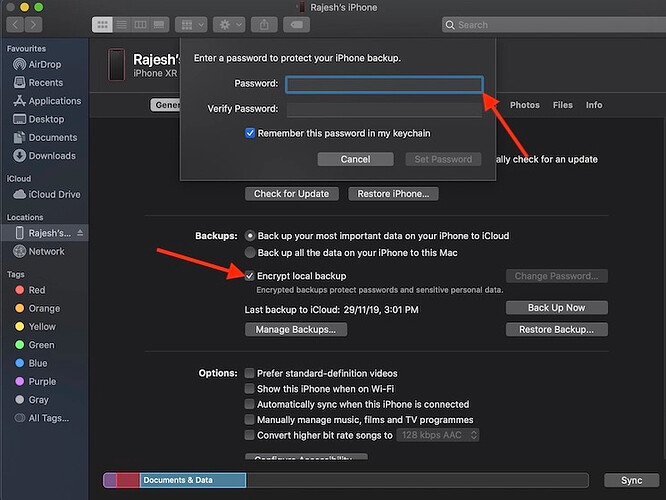This screenshot has width=666, height=500.
Task: Uncheck Remember this password in my keychain
Action: pyautogui.click(x=251, y=133)
